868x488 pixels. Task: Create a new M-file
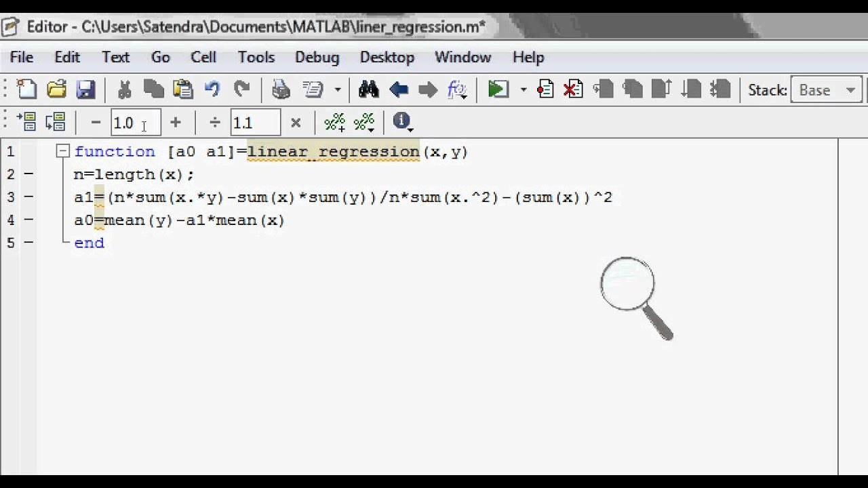click(26, 89)
